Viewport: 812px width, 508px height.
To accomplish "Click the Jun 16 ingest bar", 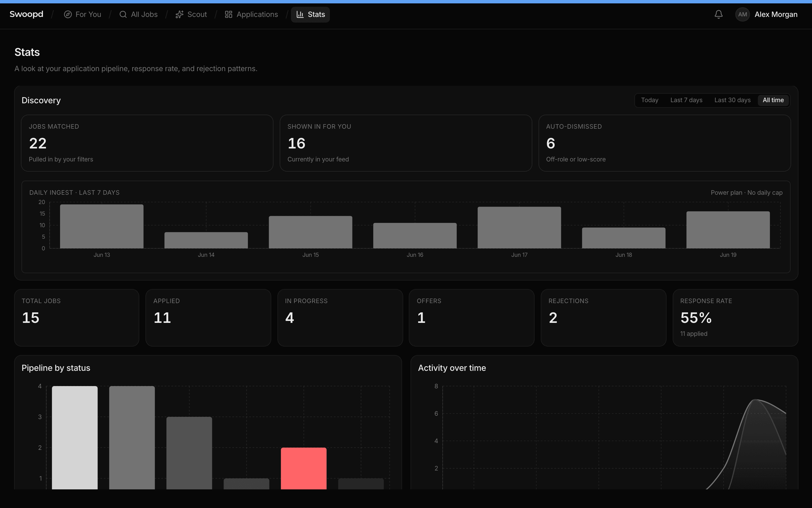I will 415,236.
